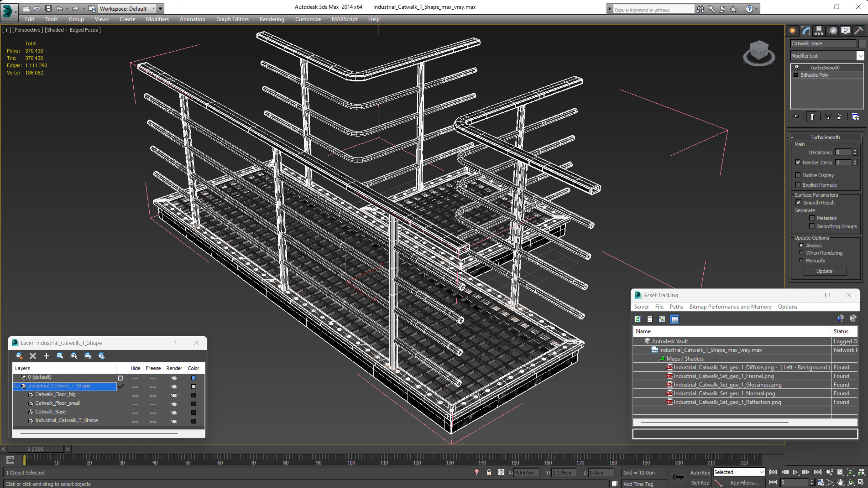Click the Redo arrow icon
The width and height of the screenshot is (868, 488).
75,9
